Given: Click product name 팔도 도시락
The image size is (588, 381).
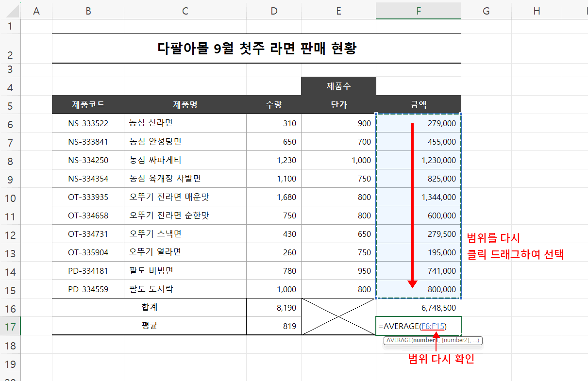Looking at the screenshot, I should pyautogui.click(x=185, y=289).
